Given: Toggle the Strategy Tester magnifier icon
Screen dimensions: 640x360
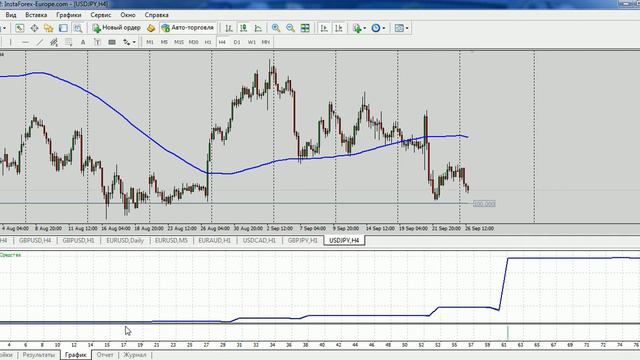Looking at the screenshot, I should point(78,28).
